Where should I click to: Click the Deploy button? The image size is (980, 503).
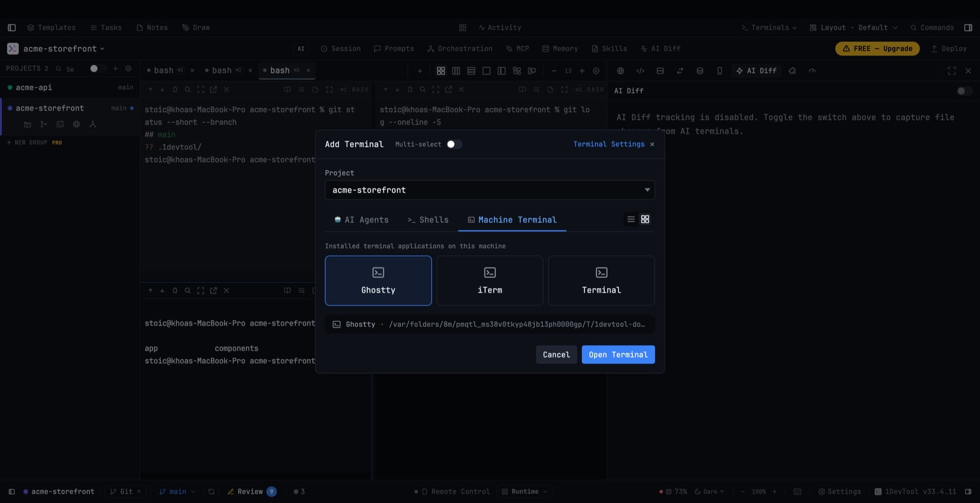(949, 49)
